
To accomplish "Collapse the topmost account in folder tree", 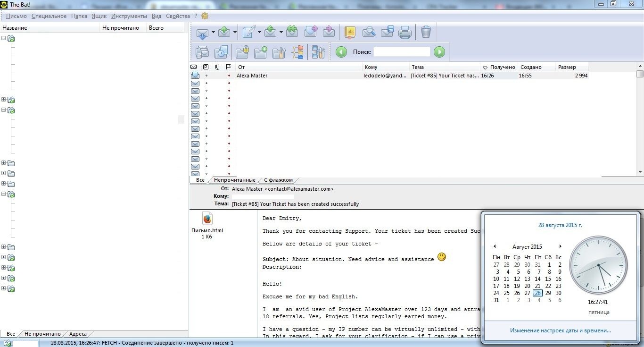I will click(x=4, y=38).
